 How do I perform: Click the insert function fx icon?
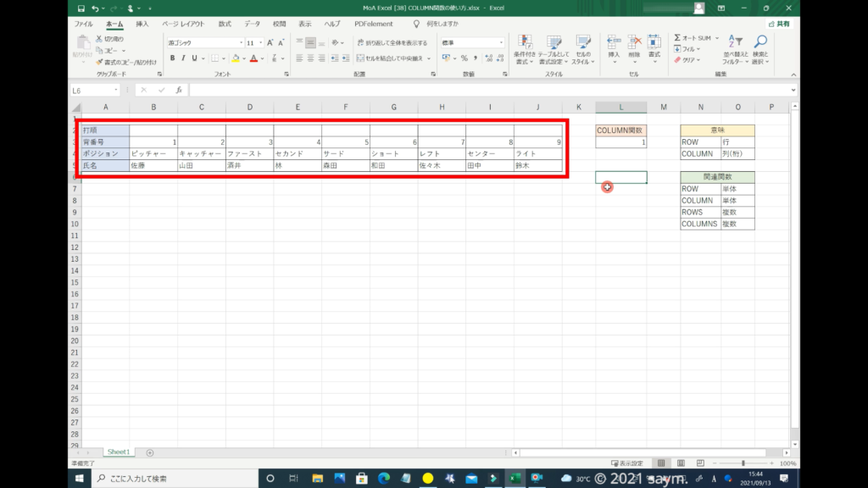(179, 90)
